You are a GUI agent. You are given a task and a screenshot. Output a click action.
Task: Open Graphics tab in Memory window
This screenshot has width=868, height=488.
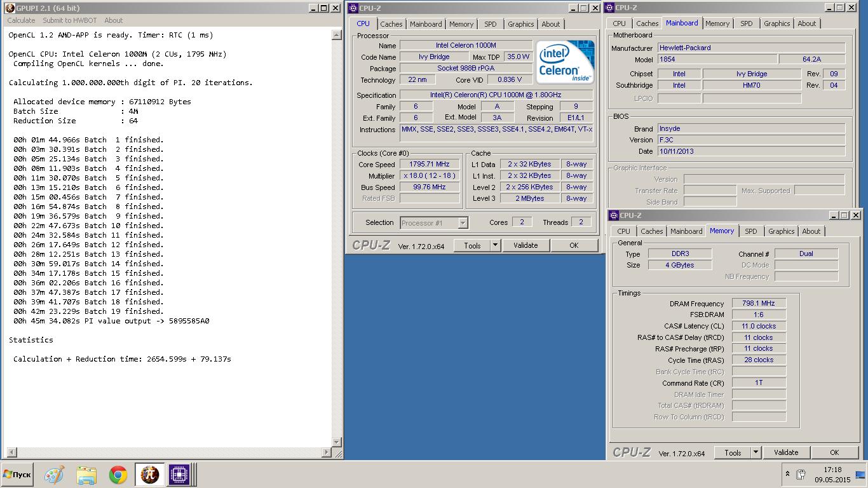(782, 231)
